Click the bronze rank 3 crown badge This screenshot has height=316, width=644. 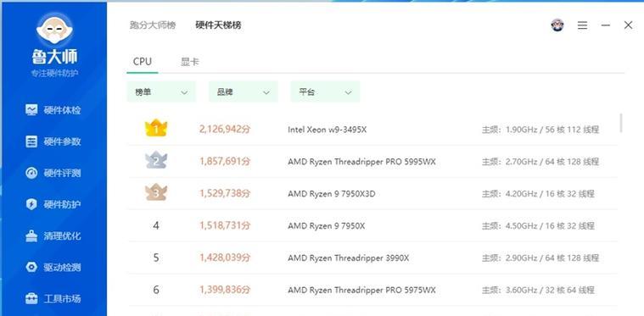156,192
